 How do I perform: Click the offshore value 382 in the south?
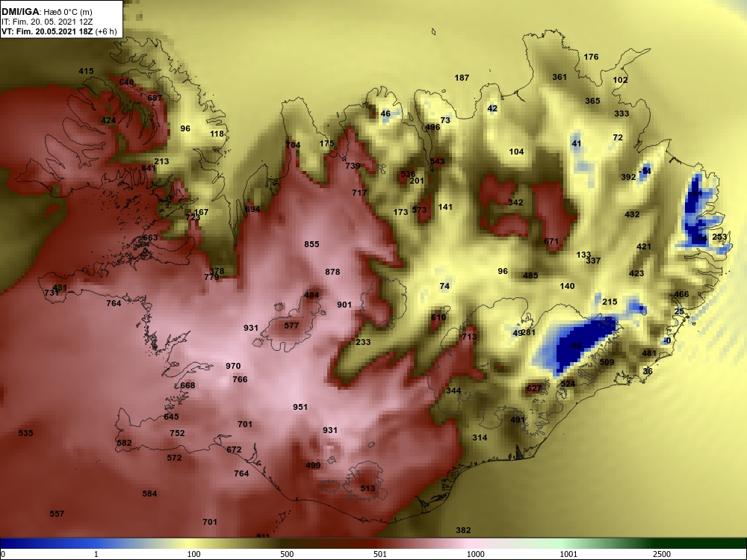point(463,530)
